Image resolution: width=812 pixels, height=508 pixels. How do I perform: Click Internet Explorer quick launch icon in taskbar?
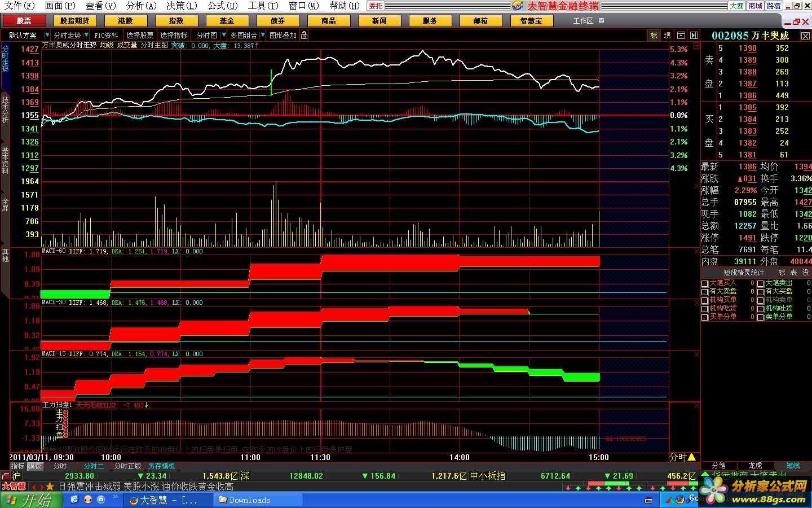75,500
